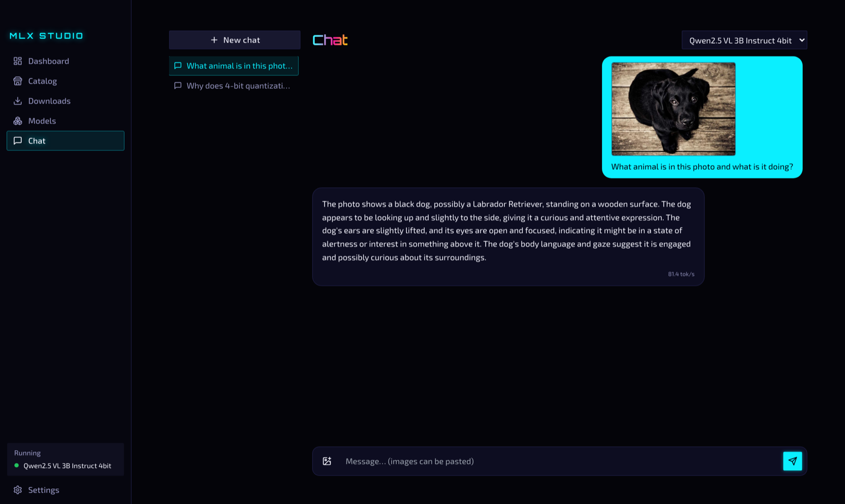845x504 pixels.
Task: Open 'What animal is in this phot...' conversation
Action: point(234,66)
